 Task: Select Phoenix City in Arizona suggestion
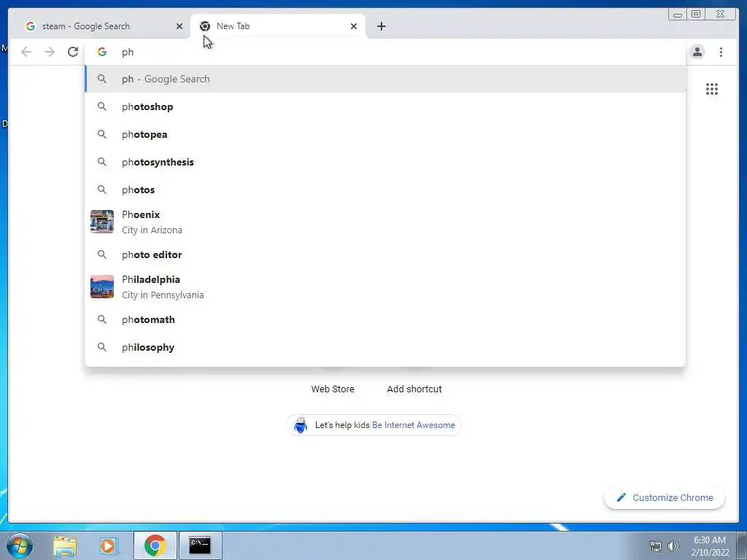point(385,222)
